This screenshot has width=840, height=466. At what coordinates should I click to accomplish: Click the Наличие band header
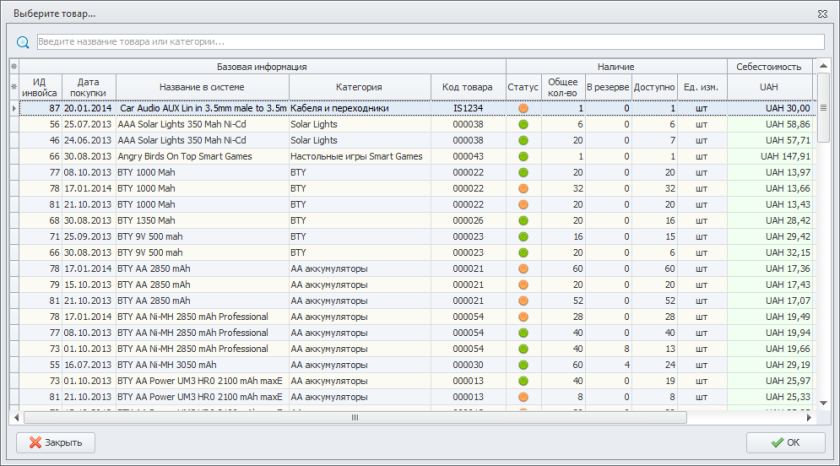click(x=615, y=66)
